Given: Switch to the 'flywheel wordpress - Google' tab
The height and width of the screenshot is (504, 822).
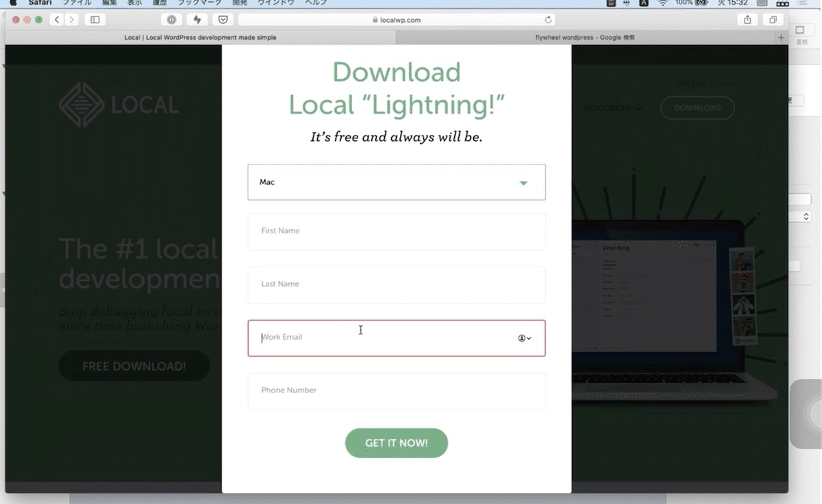Looking at the screenshot, I should (x=585, y=38).
